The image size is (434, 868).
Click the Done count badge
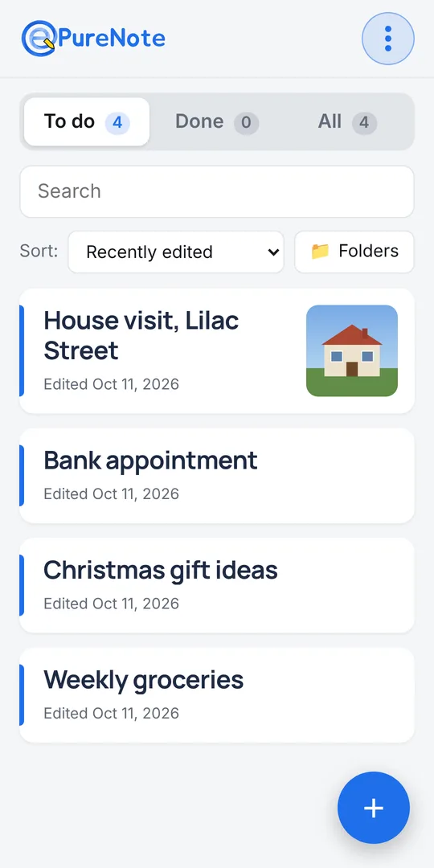coord(247,122)
